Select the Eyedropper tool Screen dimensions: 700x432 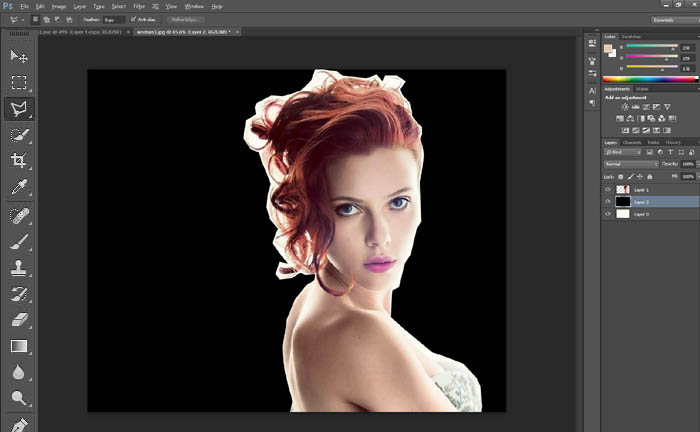click(x=18, y=187)
